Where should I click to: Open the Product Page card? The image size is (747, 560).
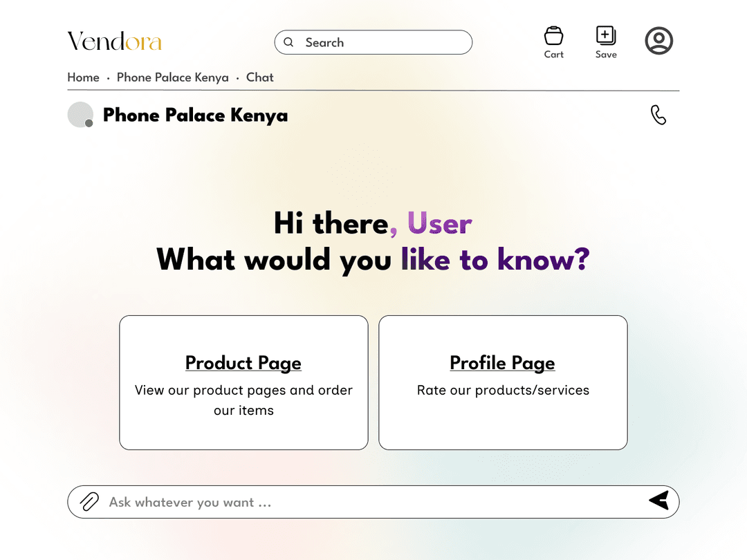(243, 382)
